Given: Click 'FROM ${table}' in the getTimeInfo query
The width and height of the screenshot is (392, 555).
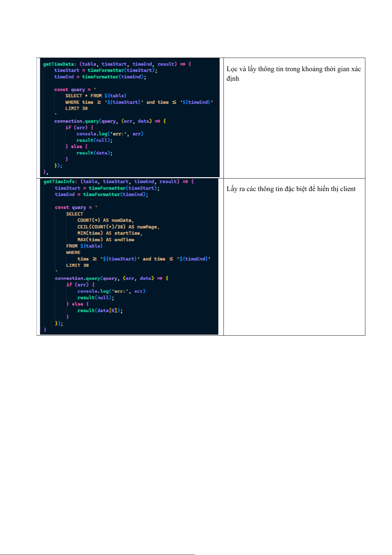Looking at the screenshot, I should coord(84,246).
